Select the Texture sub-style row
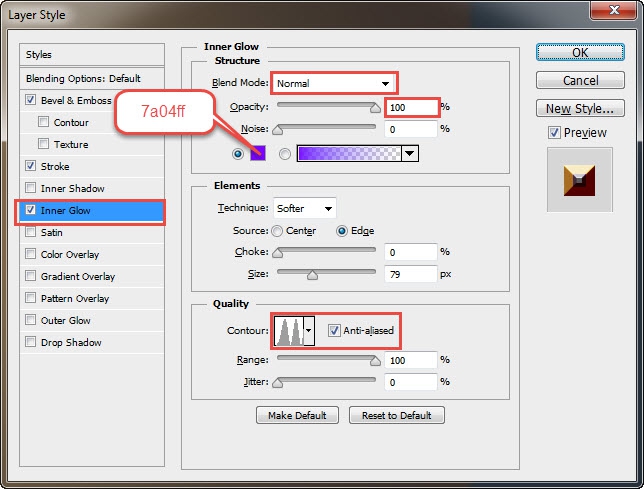Image resolution: width=644 pixels, height=489 pixels. 92,144
